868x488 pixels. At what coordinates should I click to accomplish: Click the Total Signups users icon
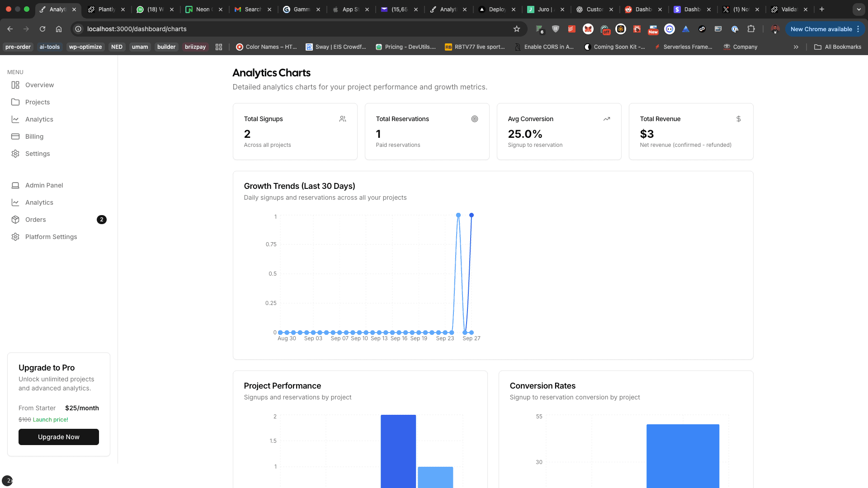[x=343, y=119]
